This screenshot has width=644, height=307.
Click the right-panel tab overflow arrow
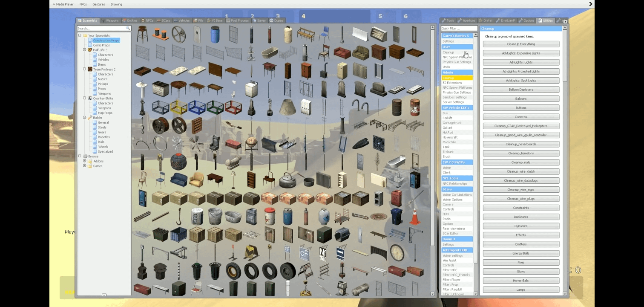565,21
